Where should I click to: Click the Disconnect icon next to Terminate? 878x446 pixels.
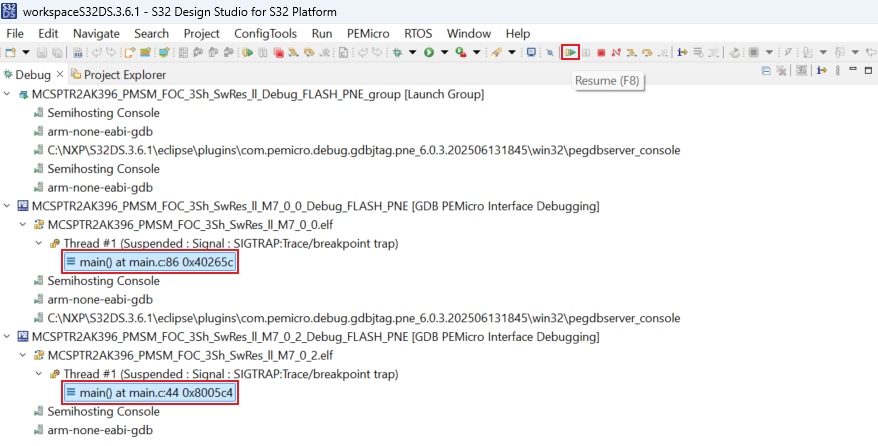tap(616, 52)
